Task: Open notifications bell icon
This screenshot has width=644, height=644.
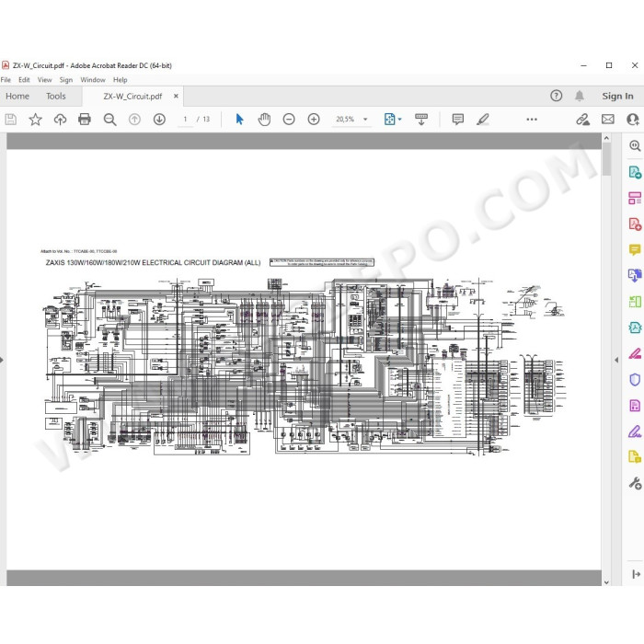Action: 580,96
